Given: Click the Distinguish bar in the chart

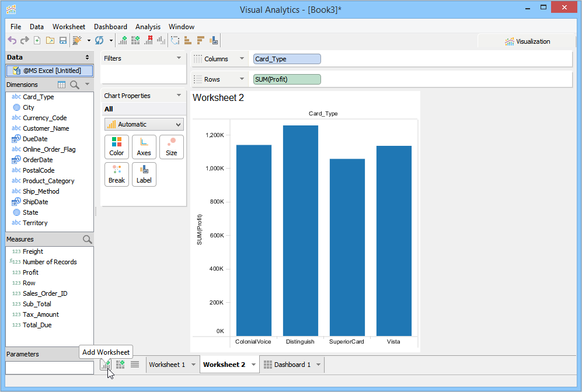Looking at the screenshot, I should 300,230.
